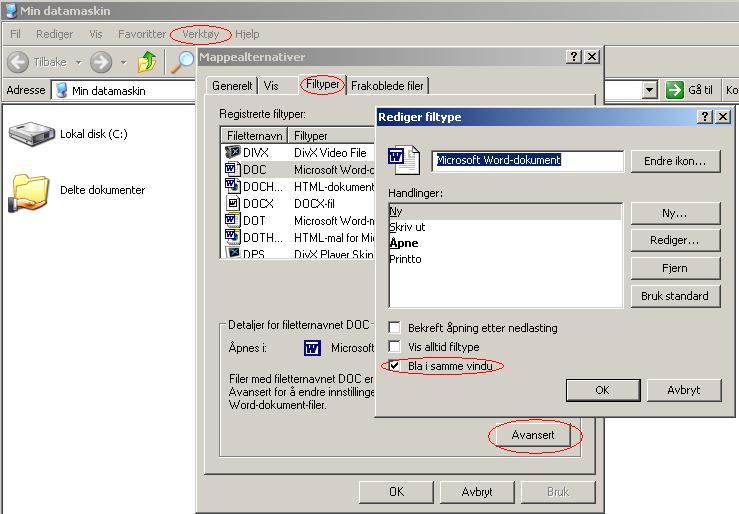739x514 pixels.
Task: Click the DOT template file icon
Action: click(233, 220)
